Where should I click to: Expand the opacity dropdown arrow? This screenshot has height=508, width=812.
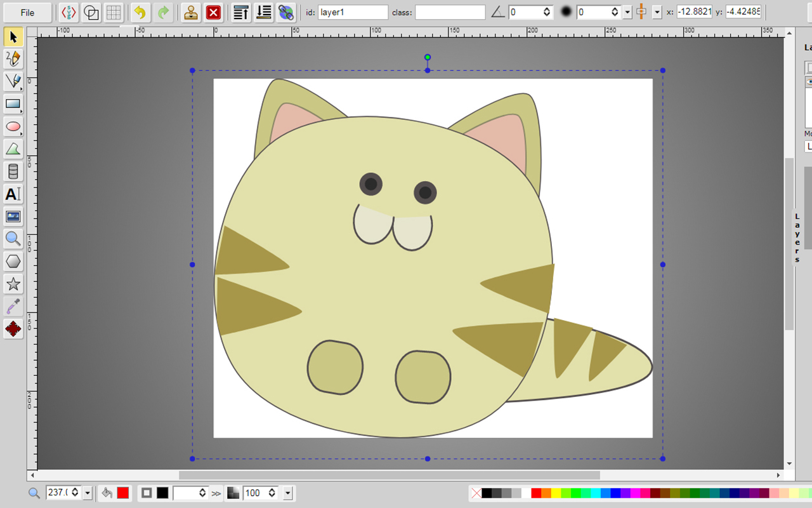(288, 493)
